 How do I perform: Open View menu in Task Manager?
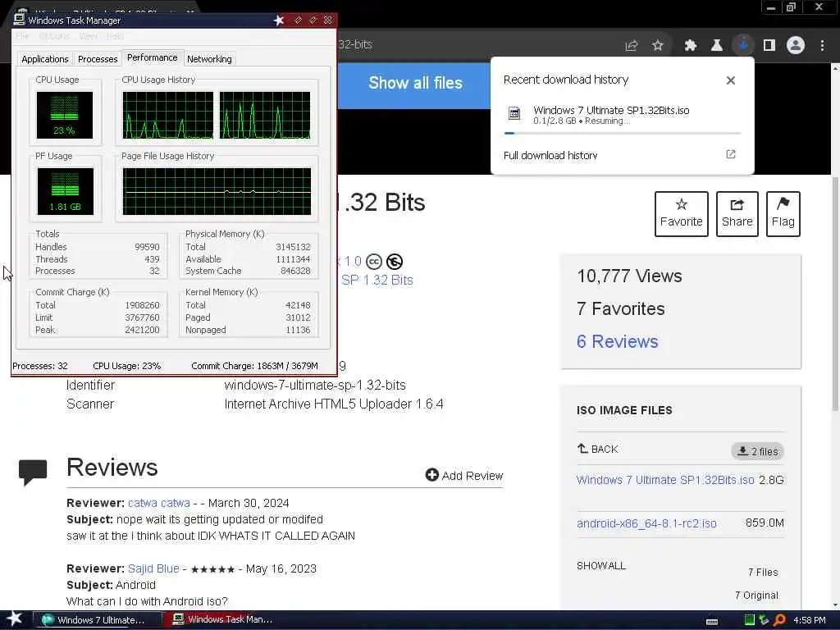pyautogui.click(x=88, y=36)
